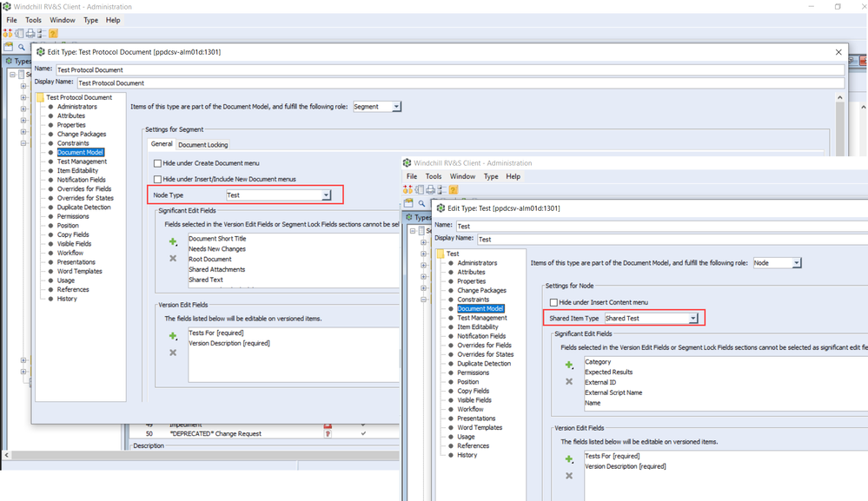
Task: Click the gray X by Version Edit Fields in the Test Protocol Document dialog
Action: [x=173, y=353]
